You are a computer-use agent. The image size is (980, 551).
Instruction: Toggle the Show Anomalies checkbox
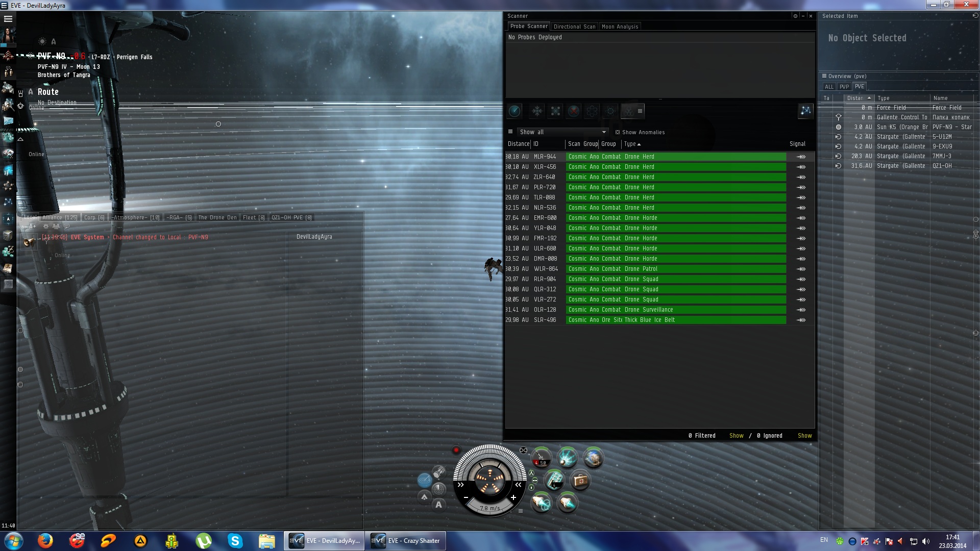click(618, 132)
